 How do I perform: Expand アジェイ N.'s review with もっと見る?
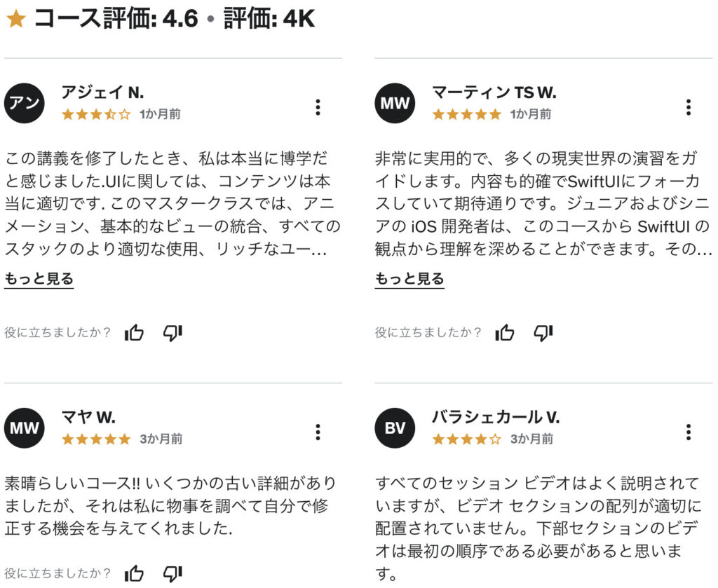click(x=39, y=279)
